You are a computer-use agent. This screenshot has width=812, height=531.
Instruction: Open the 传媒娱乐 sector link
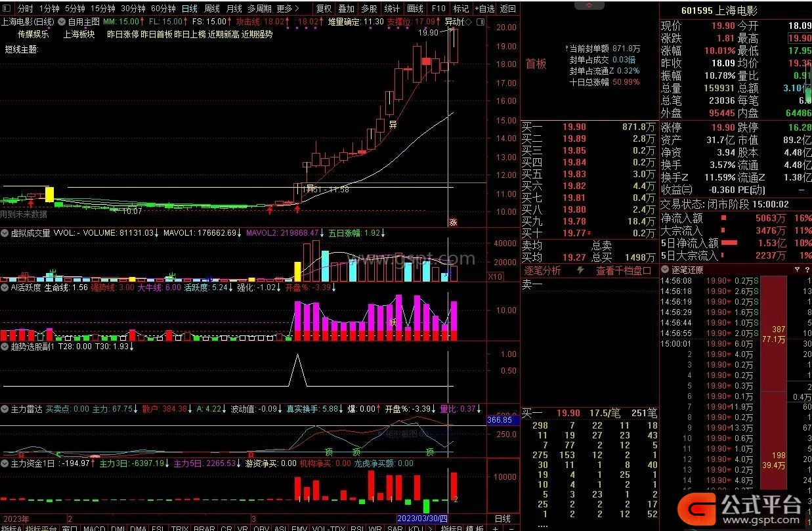tap(33, 34)
